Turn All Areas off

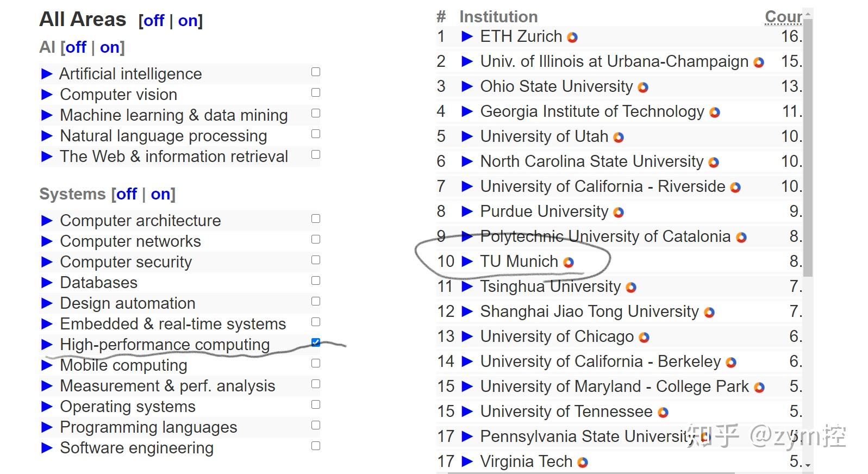pos(154,21)
